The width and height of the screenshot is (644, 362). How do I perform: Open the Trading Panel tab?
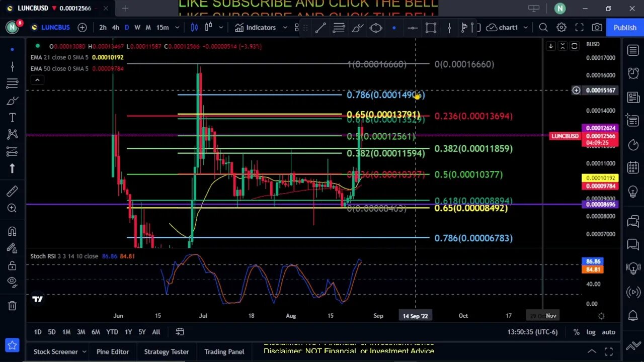click(x=224, y=352)
